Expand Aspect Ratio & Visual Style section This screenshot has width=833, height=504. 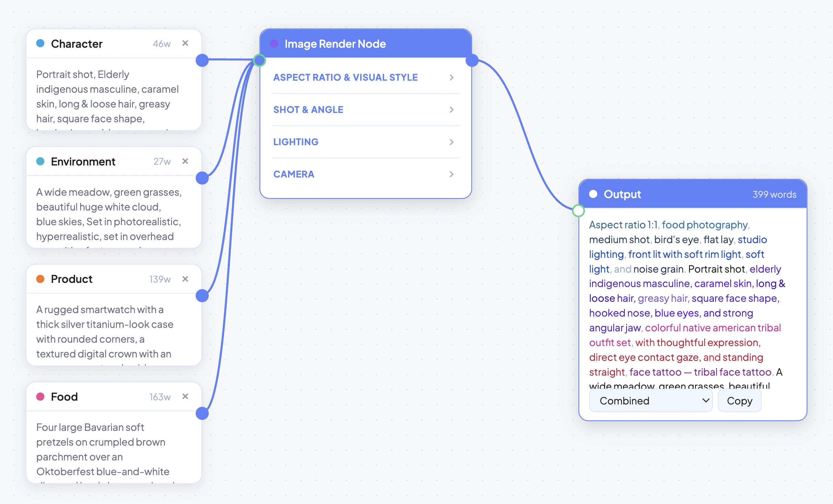click(x=365, y=77)
